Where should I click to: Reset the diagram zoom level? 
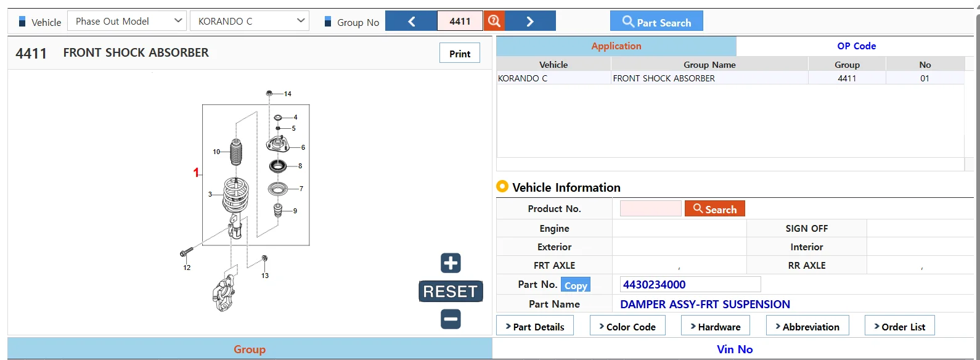point(451,292)
